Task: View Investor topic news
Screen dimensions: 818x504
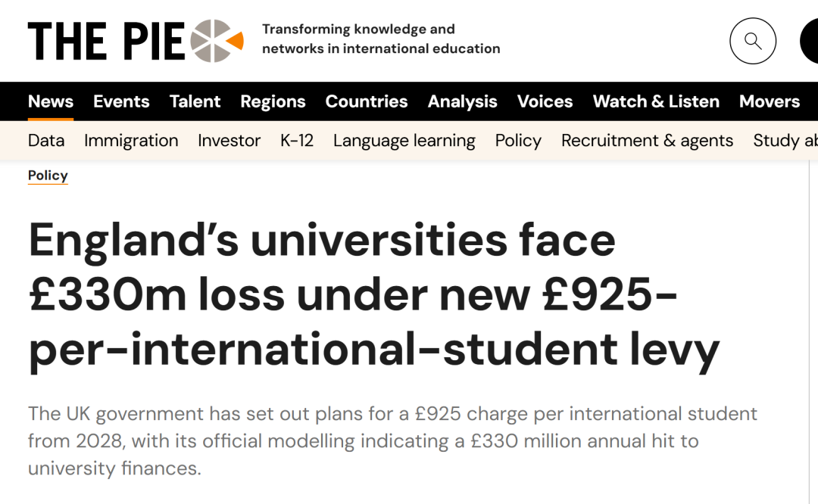Action: coord(229,141)
